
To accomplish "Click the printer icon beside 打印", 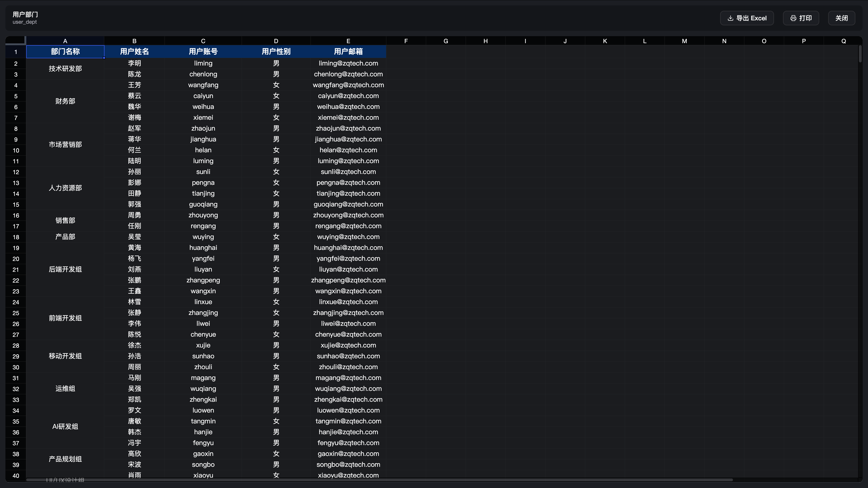I will pyautogui.click(x=793, y=18).
